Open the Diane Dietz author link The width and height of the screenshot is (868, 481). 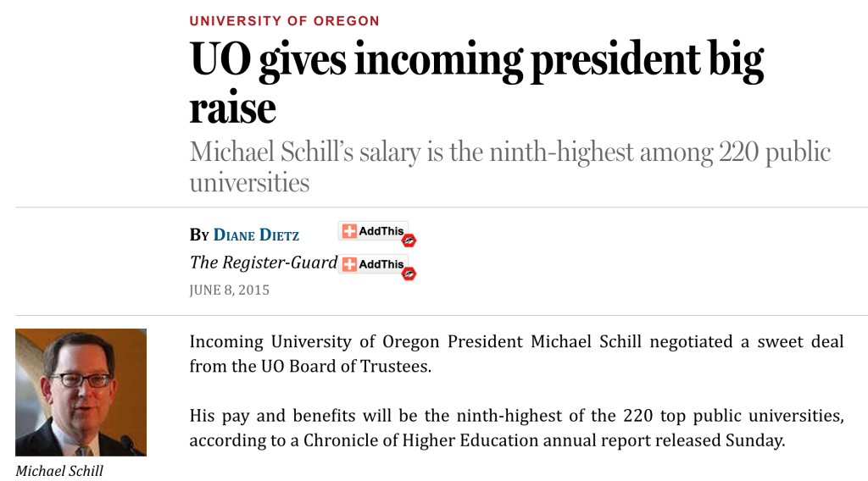[256, 235]
